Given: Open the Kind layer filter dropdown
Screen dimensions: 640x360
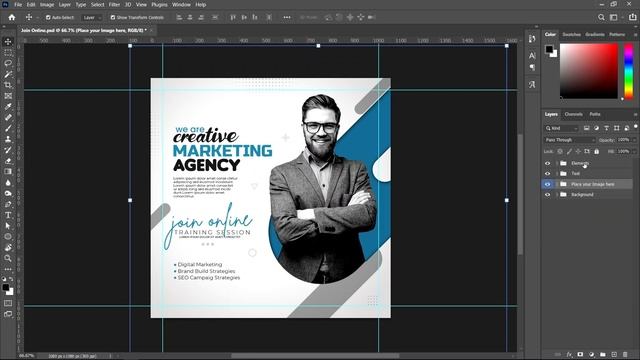Looking at the screenshot, I should click(562, 128).
